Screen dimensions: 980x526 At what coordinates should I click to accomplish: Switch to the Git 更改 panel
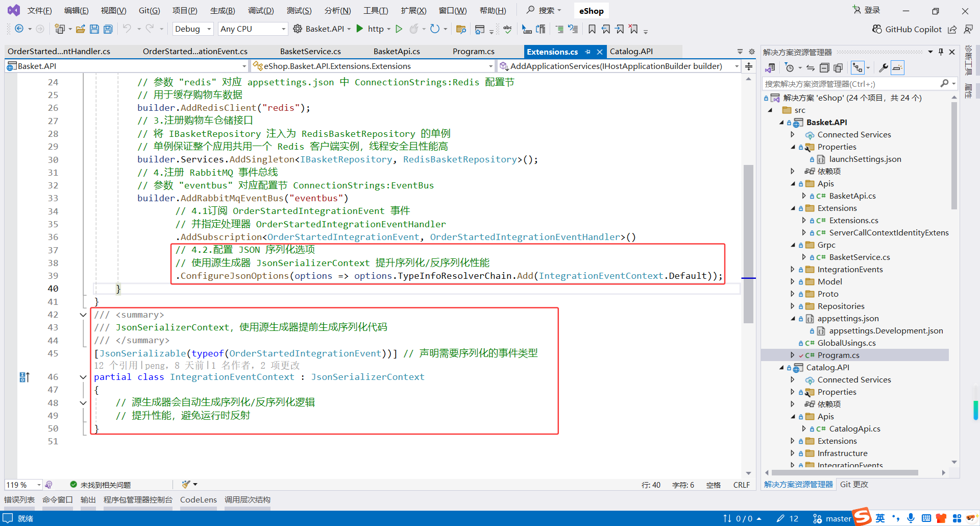click(854, 485)
